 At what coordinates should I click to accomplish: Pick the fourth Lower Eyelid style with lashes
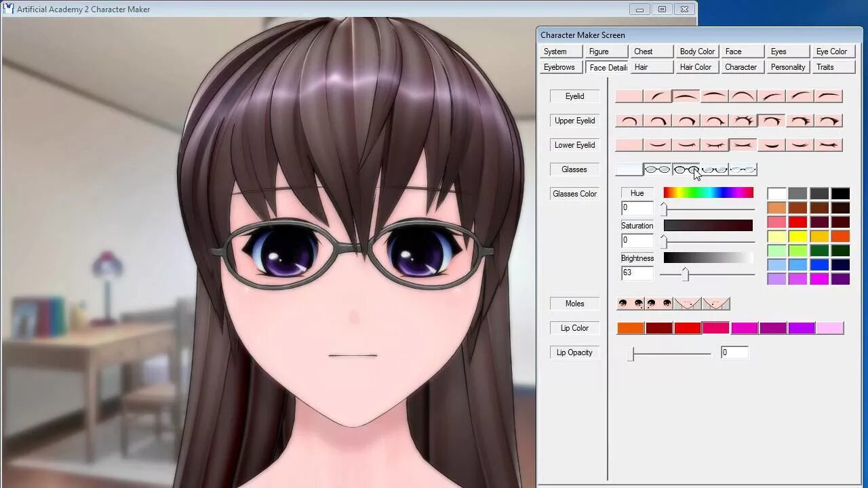click(714, 145)
